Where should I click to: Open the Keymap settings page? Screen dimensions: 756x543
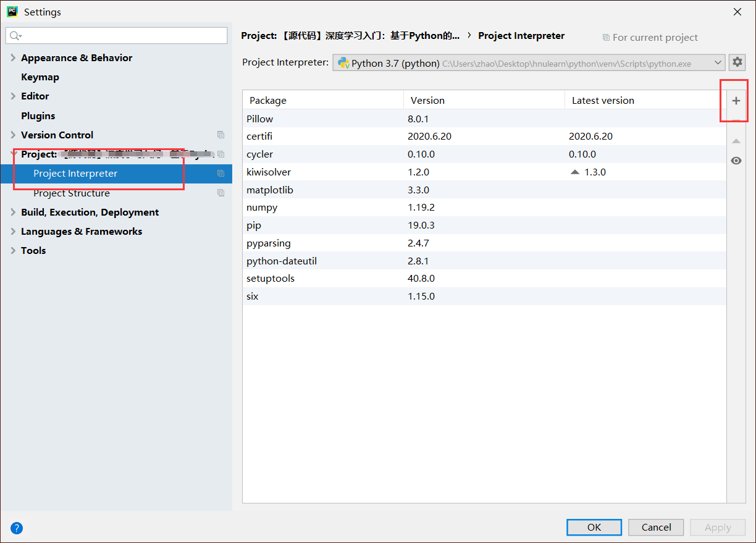(x=40, y=77)
